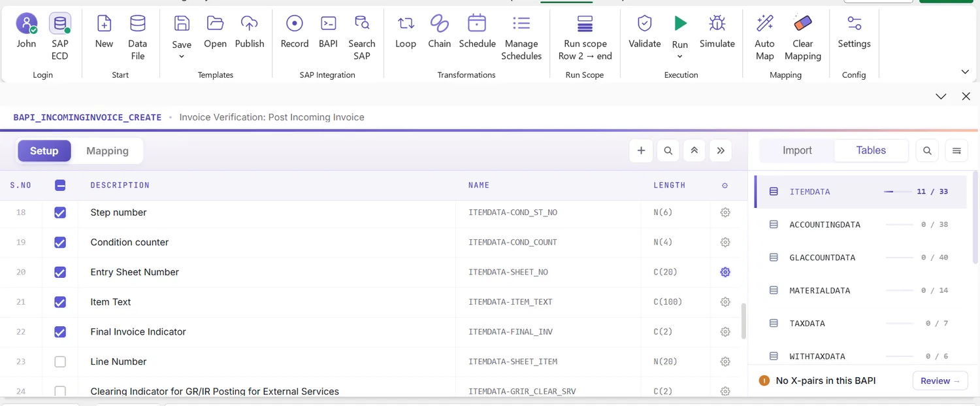Select the MATERIALDATA table

860,290
